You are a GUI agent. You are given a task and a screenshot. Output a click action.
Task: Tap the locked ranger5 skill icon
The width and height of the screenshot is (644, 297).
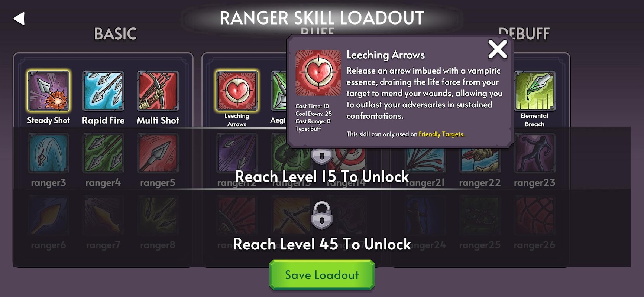pos(158,153)
